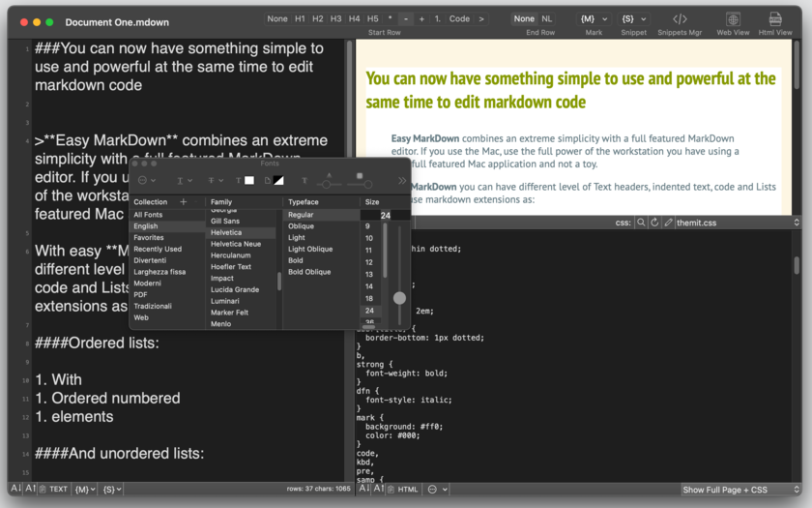
Task: Increase font size in the HTML pane status bar
Action: point(379,489)
